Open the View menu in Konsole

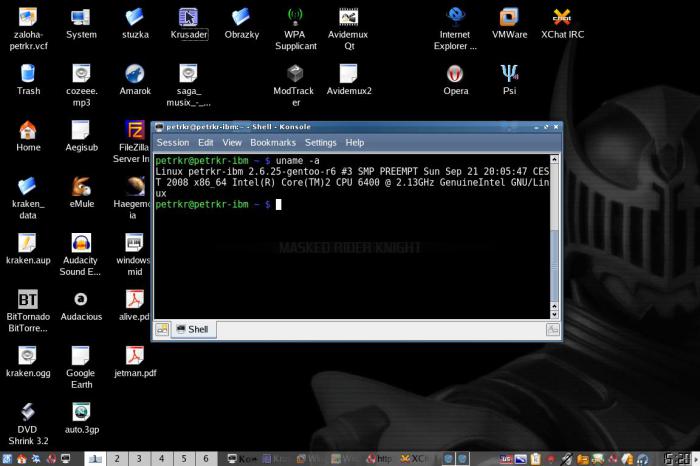[x=232, y=142]
